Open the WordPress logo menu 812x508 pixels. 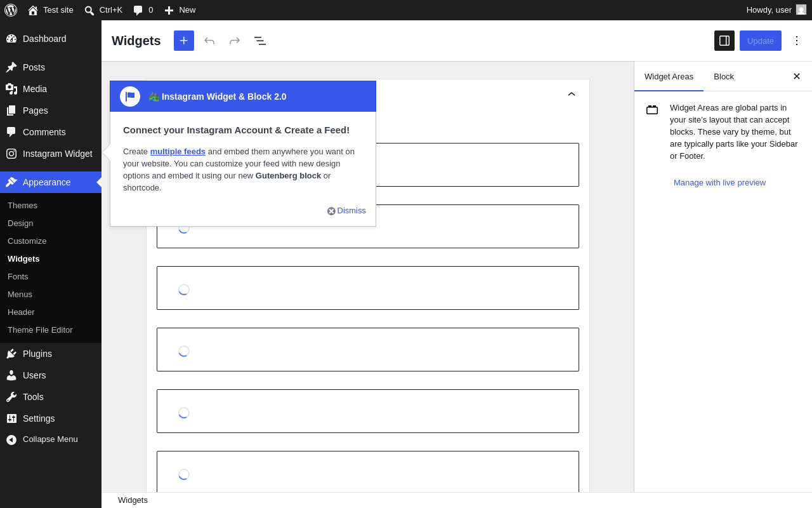pyautogui.click(x=11, y=10)
